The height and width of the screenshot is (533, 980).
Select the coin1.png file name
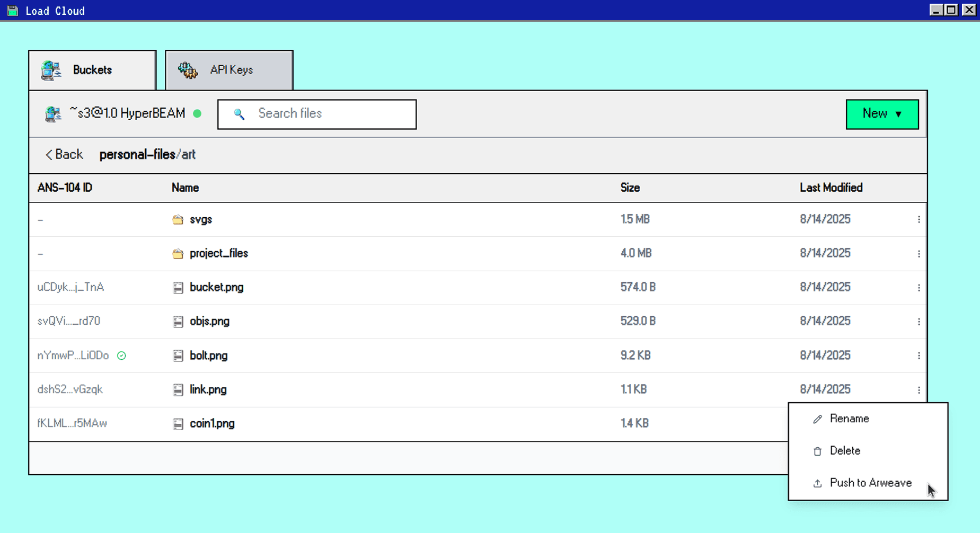pyautogui.click(x=212, y=423)
